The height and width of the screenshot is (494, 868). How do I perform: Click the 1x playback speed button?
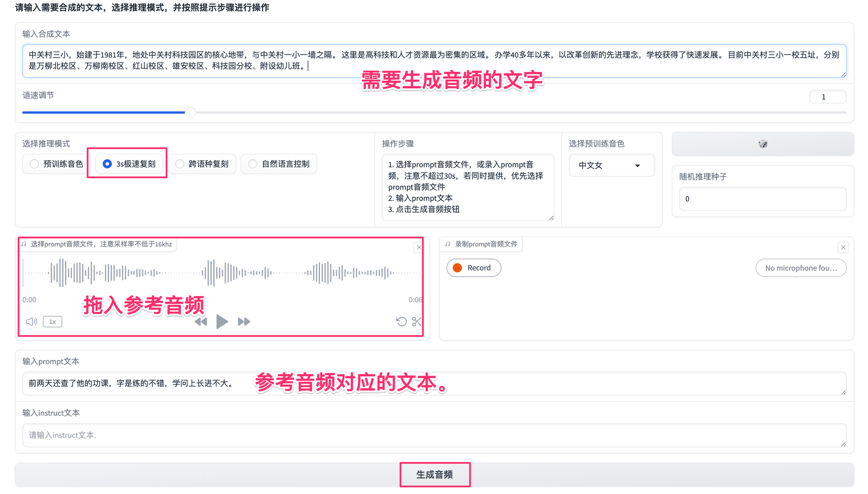tap(52, 322)
